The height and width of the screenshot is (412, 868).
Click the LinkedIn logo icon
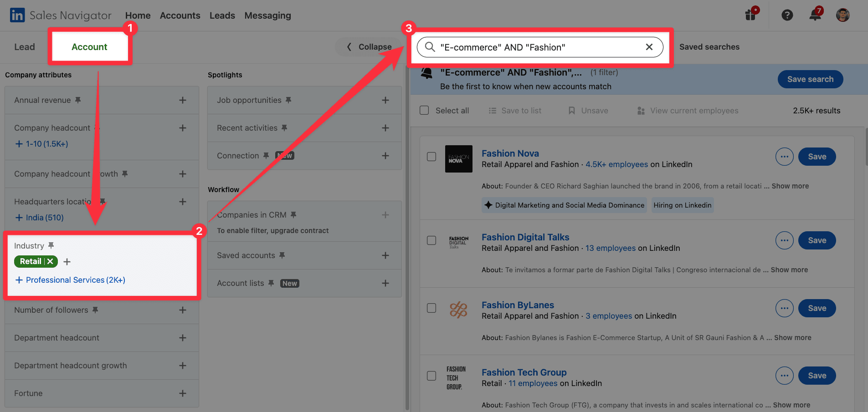[x=17, y=15]
